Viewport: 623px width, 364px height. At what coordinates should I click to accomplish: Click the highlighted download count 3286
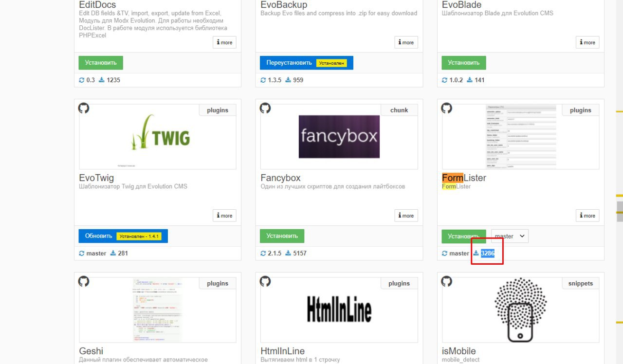coord(488,253)
